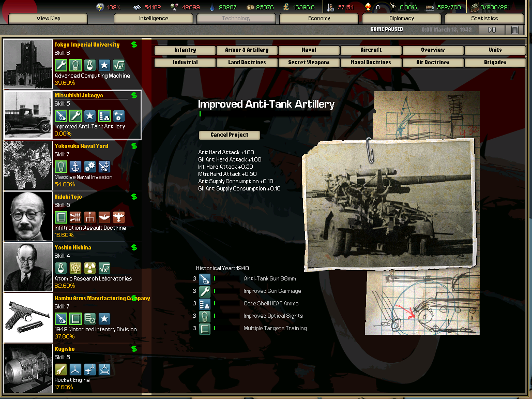Viewport: 532px width, 399px height.
Task: Click the Anti-Tank Gun 88mm component icon
Action: click(205, 279)
